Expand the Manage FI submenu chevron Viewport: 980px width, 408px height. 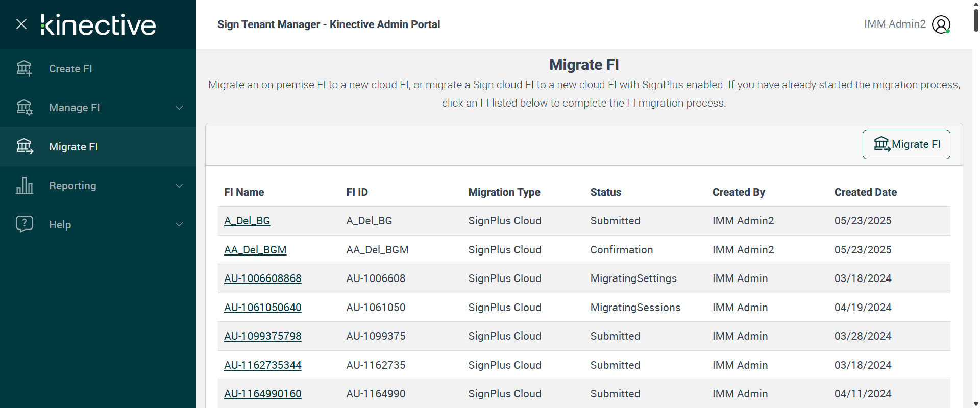(x=179, y=108)
